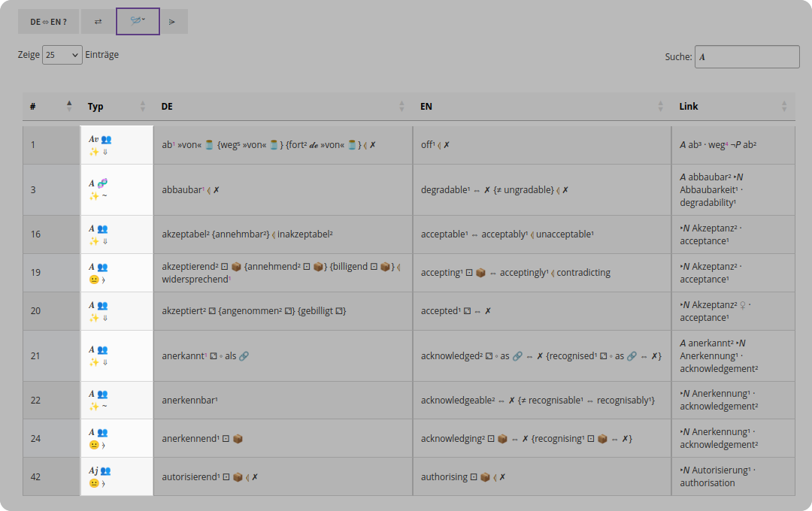Sort by the EN column header
Viewport: 812px width, 511px height.
pyautogui.click(x=541, y=106)
